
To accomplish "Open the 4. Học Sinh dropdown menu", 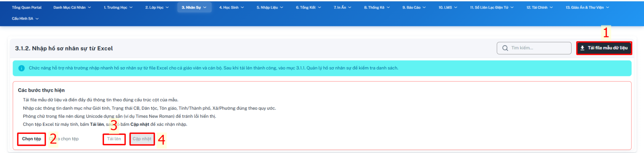I will [232, 7].
